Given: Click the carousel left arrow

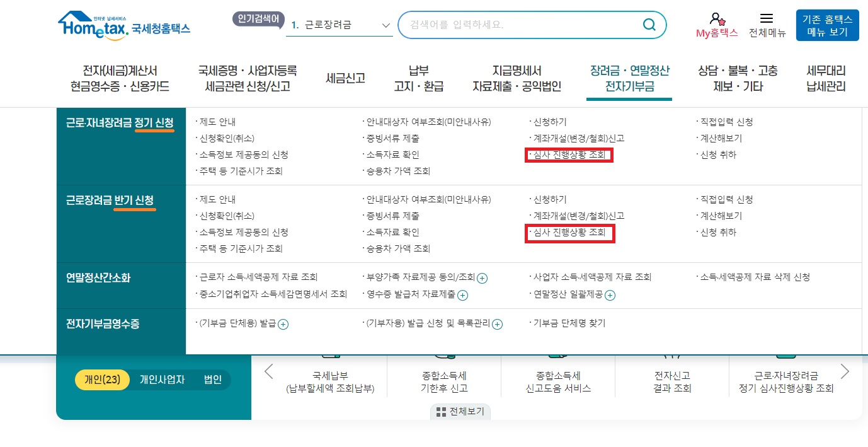Looking at the screenshot, I should [x=269, y=372].
